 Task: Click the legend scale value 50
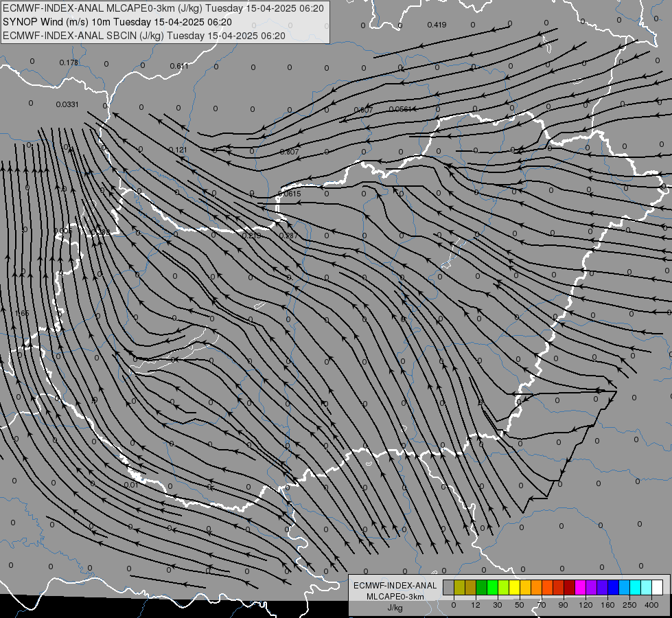tap(520, 605)
